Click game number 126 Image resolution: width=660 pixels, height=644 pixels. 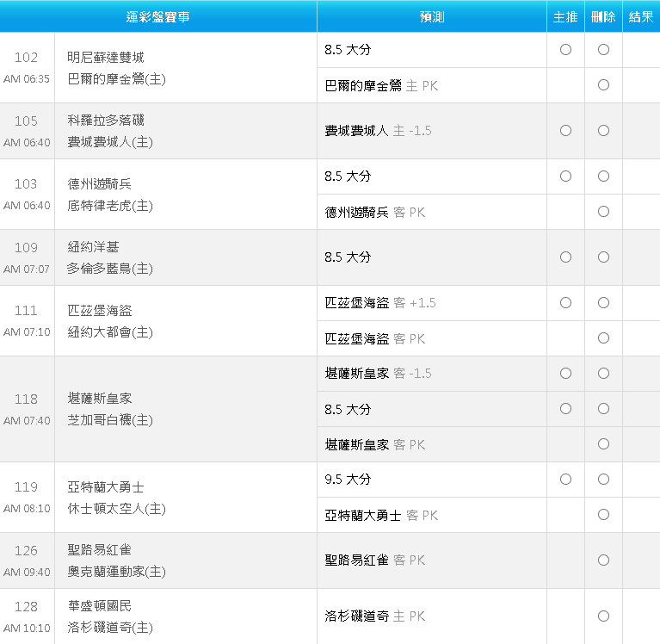click(x=26, y=550)
